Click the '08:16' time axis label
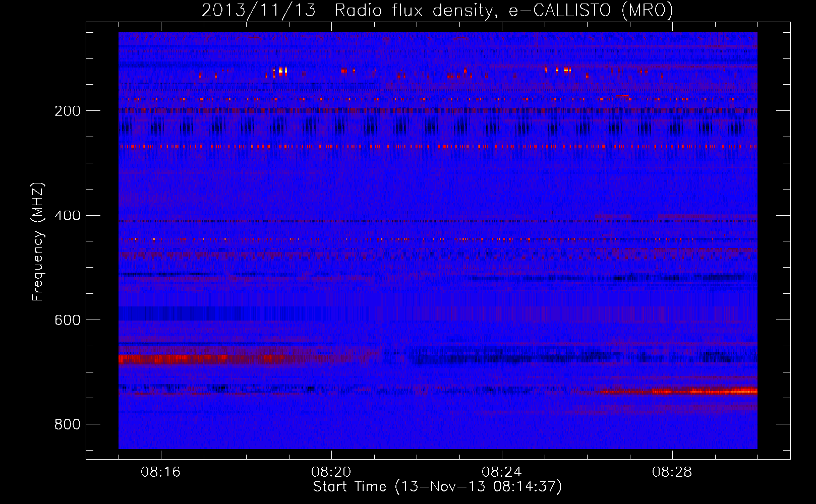 pos(161,472)
